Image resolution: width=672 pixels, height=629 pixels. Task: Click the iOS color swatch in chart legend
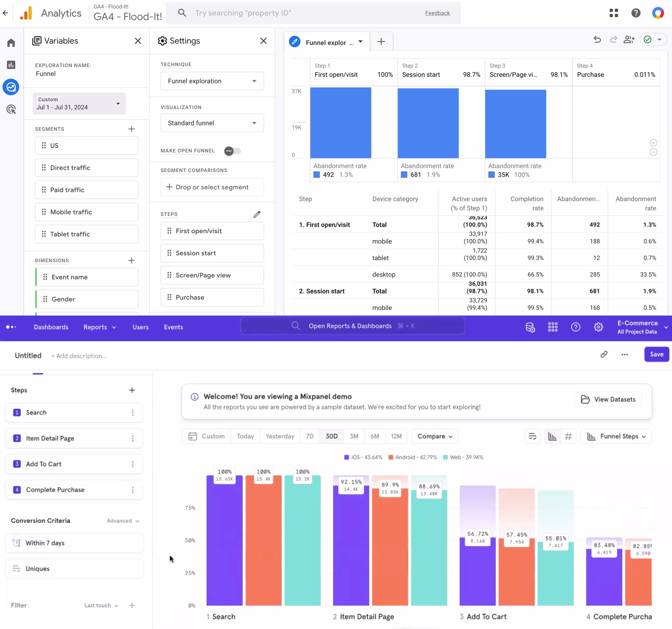[346, 457]
